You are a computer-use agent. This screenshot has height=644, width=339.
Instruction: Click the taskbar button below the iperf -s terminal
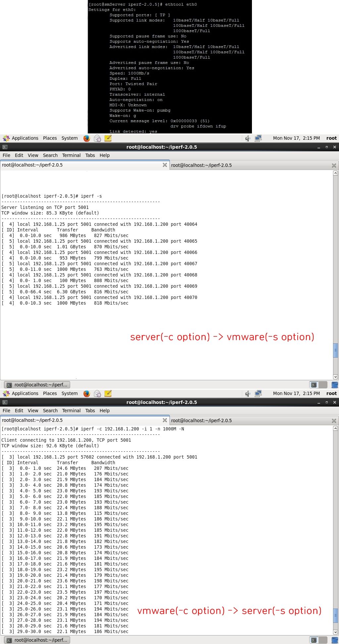click(x=37, y=385)
